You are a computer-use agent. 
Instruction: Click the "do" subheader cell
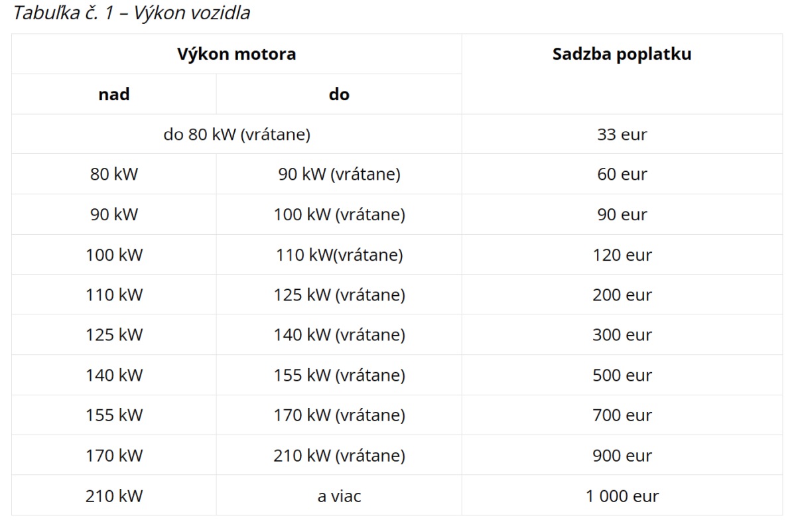pos(339,94)
